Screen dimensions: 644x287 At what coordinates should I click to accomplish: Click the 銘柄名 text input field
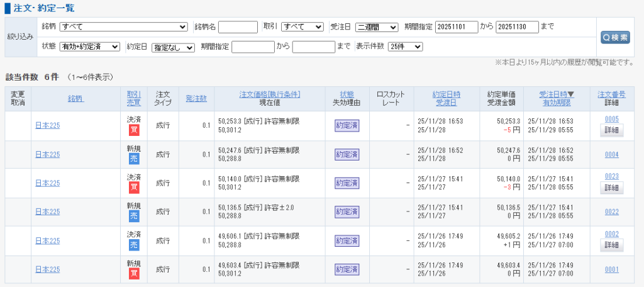point(238,27)
